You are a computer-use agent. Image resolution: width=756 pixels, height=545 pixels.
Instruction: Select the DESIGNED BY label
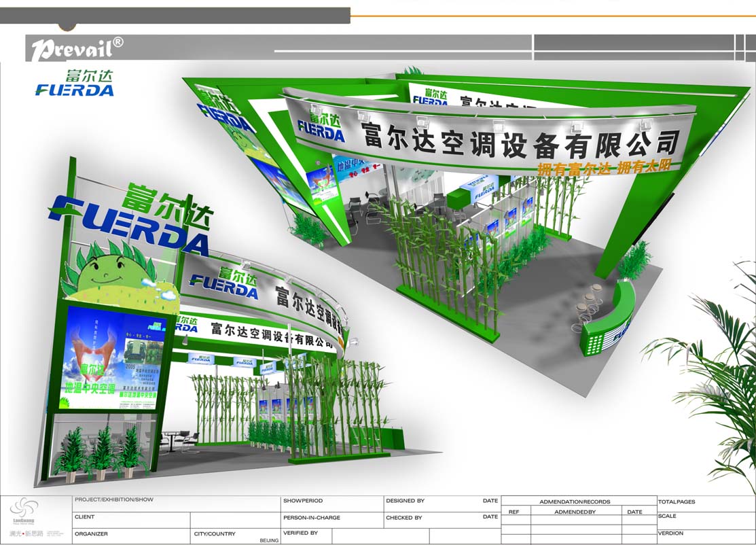[405, 501]
